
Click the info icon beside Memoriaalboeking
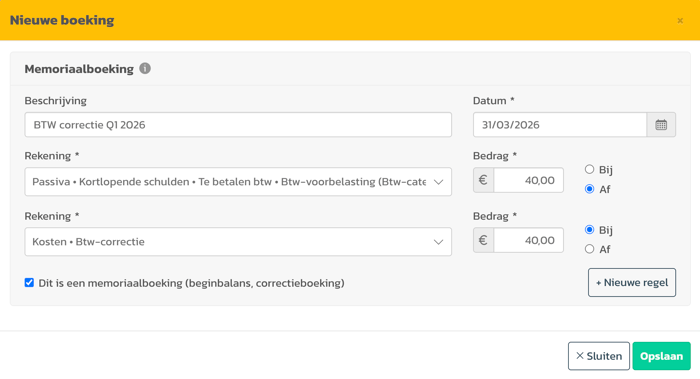pyautogui.click(x=145, y=68)
